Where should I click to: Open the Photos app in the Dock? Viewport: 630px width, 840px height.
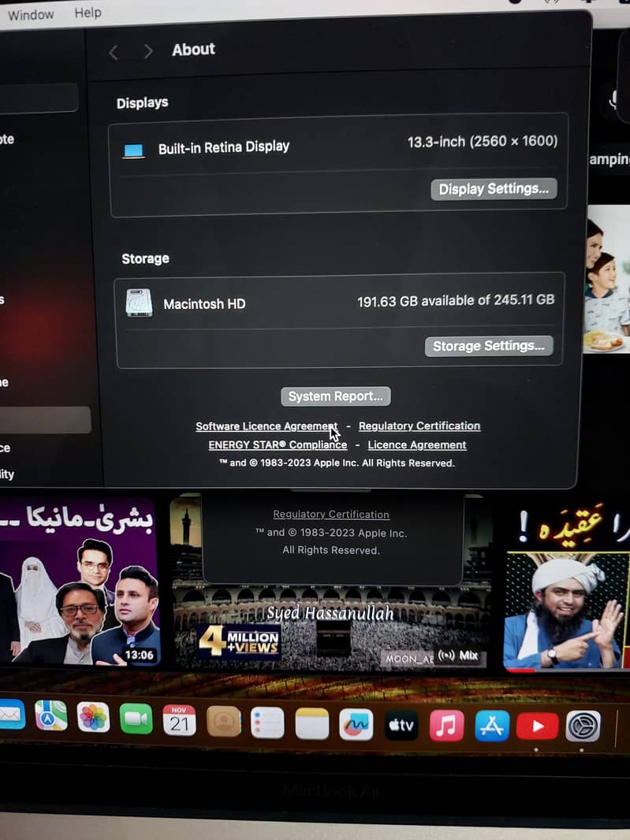pyautogui.click(x=93, y=717)
